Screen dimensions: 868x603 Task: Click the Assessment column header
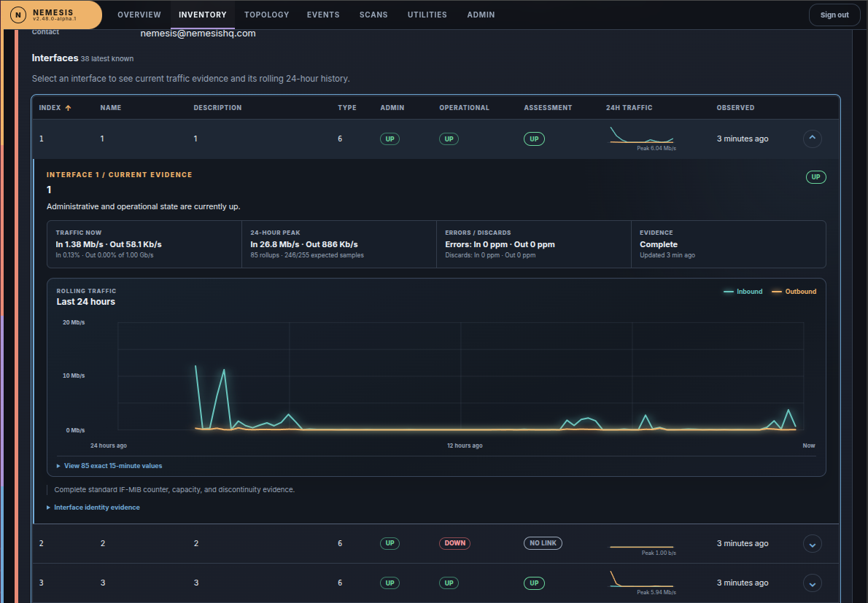[548, 108]
